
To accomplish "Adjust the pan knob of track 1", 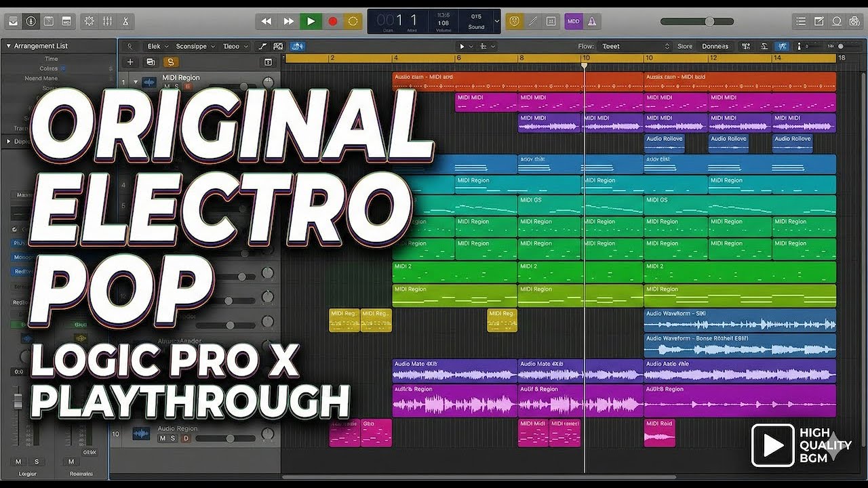I will (268, 83).
